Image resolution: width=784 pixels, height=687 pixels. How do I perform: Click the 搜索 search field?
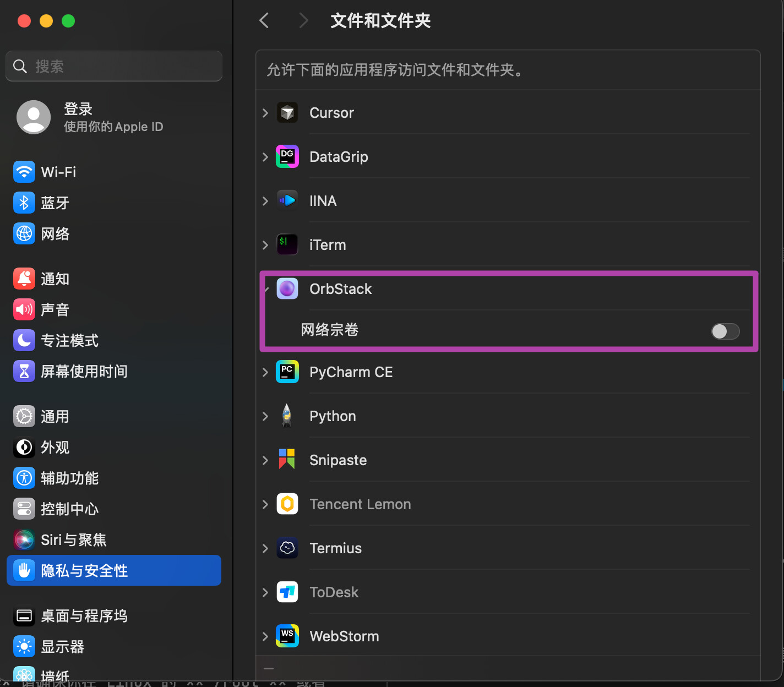coord(114,67)
